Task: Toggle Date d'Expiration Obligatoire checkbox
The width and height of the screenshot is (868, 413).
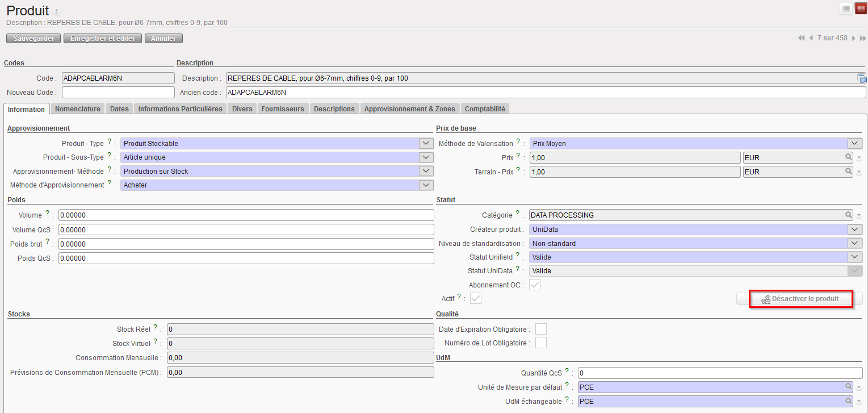Action: click(541, 329)
